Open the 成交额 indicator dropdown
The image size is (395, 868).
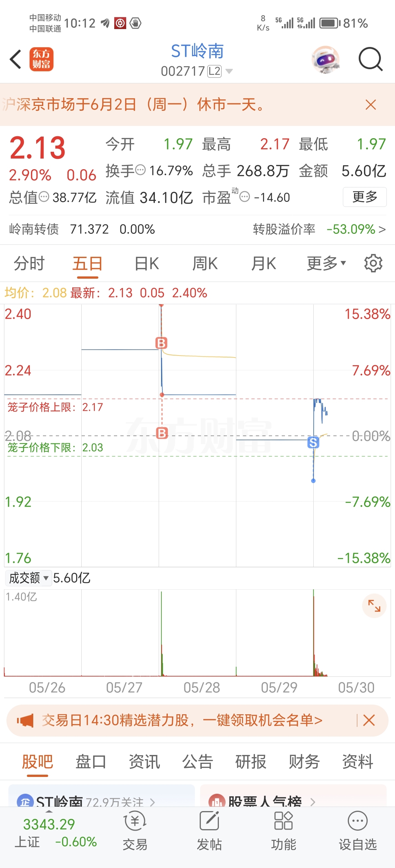point(29,578)
